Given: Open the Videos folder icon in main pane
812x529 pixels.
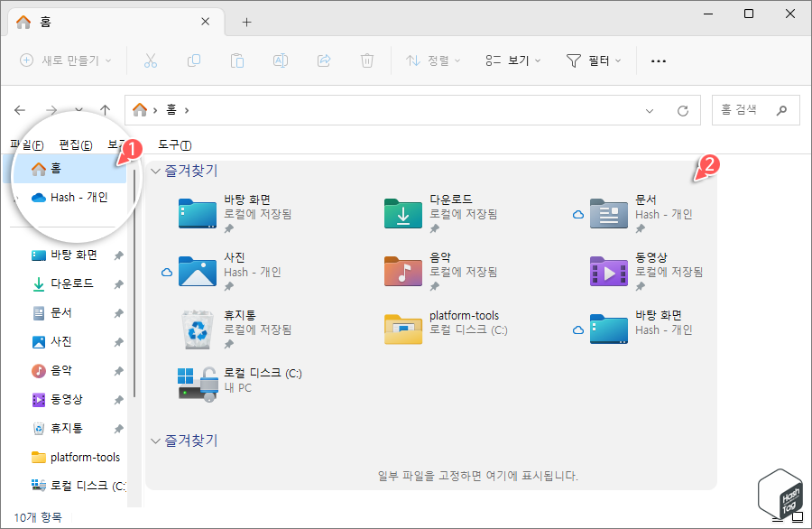Looking at the screenshot, I should point(608,272).
